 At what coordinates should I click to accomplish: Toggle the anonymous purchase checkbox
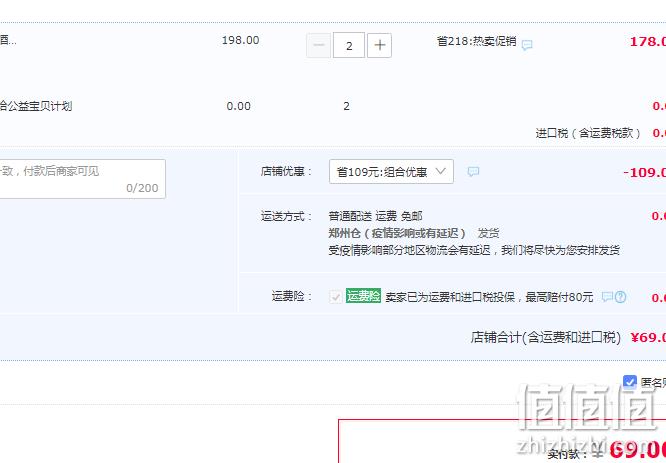point(629,381)
